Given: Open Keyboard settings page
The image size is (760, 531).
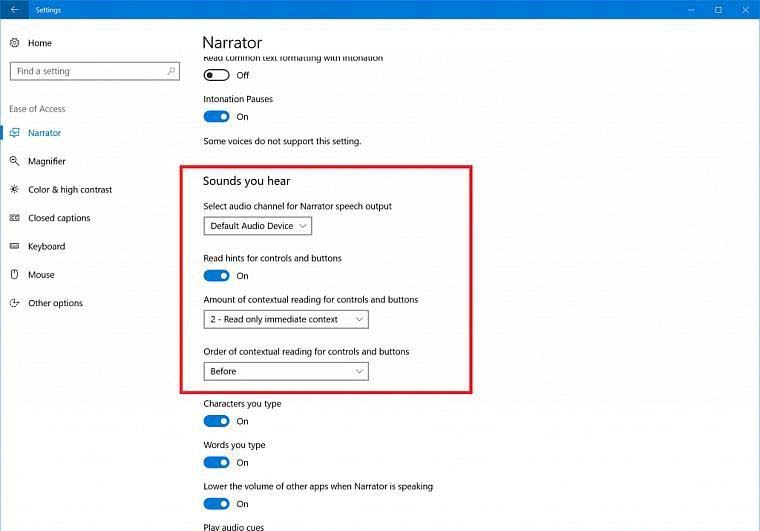Looking at the screenshot, I should [x=47, y=246].
